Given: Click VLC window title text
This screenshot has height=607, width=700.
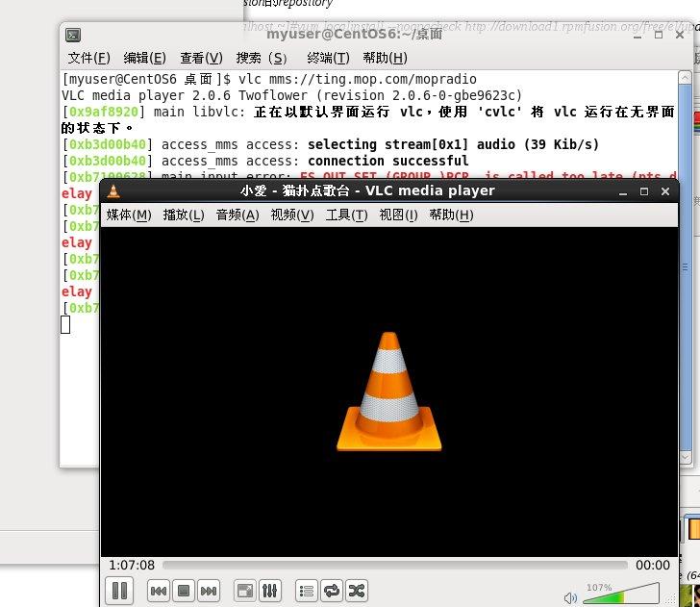Looking at the screenshot, I should pos(367,190).
